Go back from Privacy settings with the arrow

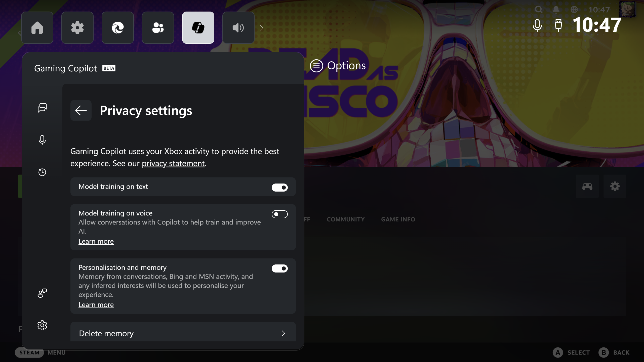(81, 110)
